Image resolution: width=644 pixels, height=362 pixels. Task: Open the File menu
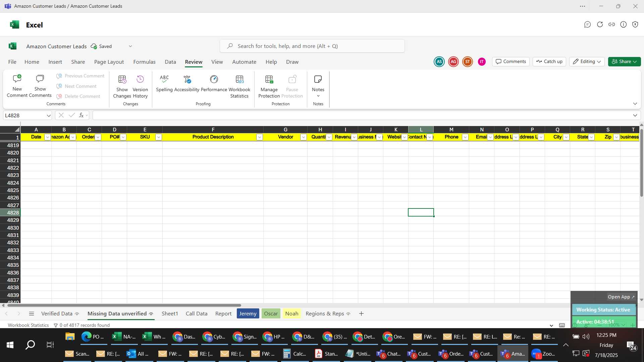(x=12, y=62)
